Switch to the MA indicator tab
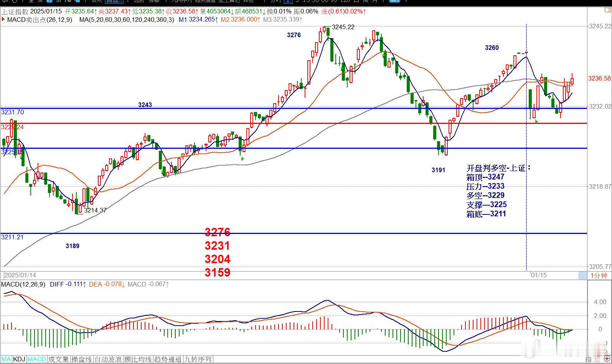Image resolution: width=612 pixels, height=364 pixels. pos(6,359)
